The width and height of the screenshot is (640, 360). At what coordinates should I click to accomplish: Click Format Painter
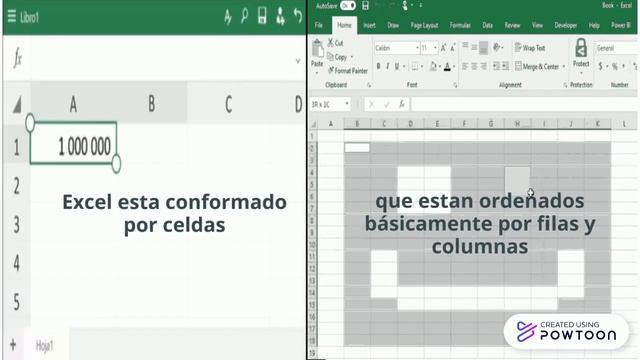point(348,71)
